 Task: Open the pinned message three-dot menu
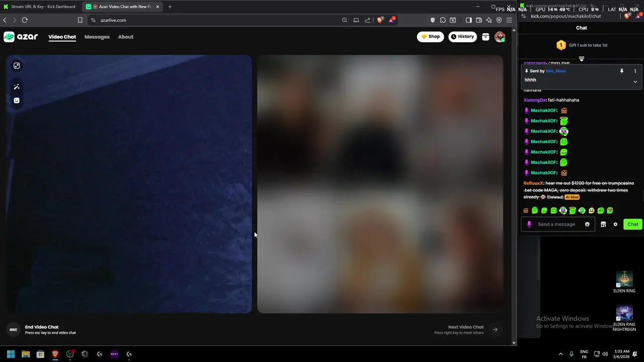point(635,71)
